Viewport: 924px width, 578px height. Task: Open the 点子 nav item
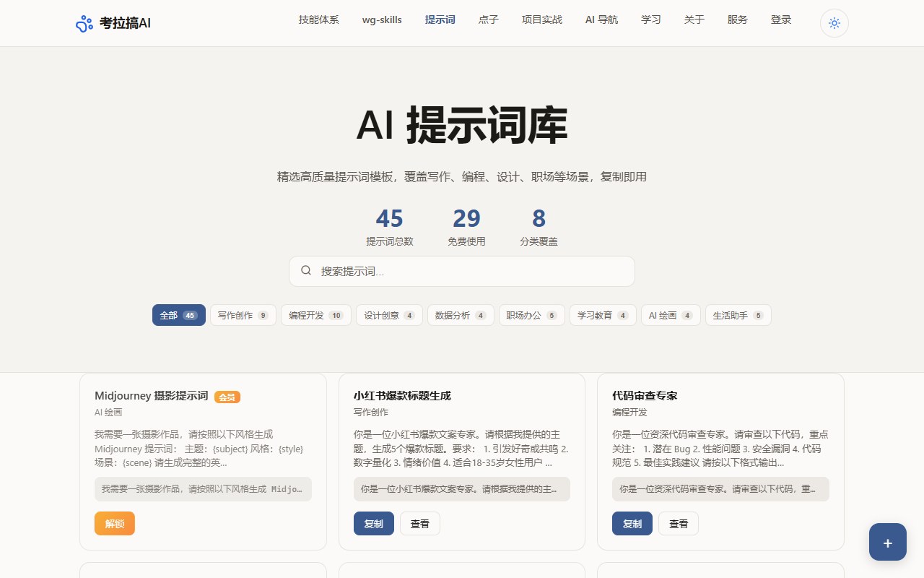click(x=489, y=20)
